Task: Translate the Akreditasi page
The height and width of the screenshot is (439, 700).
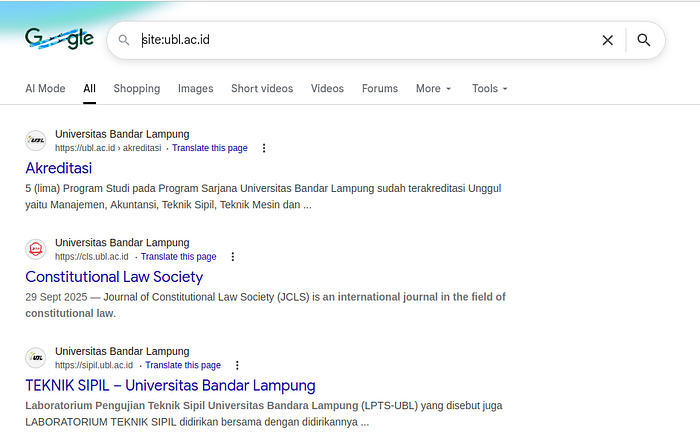Action: click(210, 148)
